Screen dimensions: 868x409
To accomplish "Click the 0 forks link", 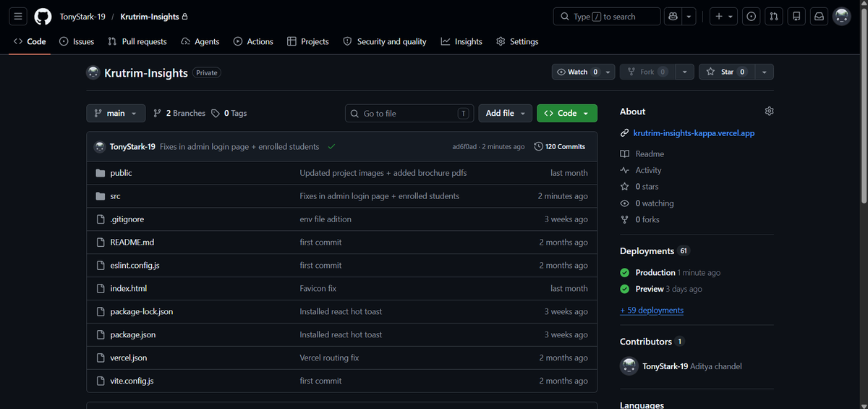I will (640, 219).
